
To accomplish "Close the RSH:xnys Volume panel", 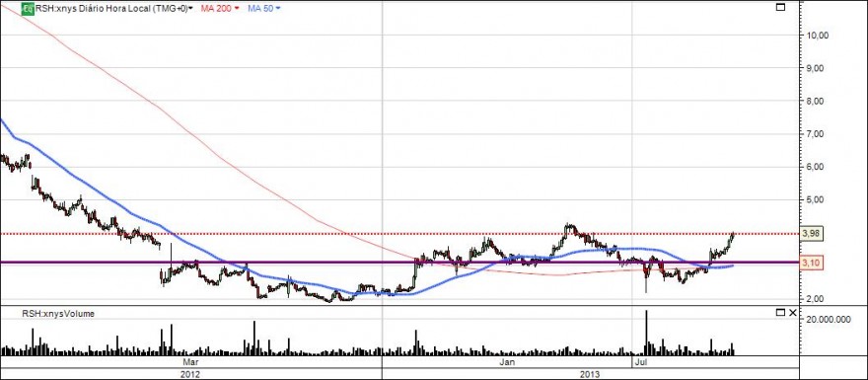I will pyautogui.click(x=793, y=313).
